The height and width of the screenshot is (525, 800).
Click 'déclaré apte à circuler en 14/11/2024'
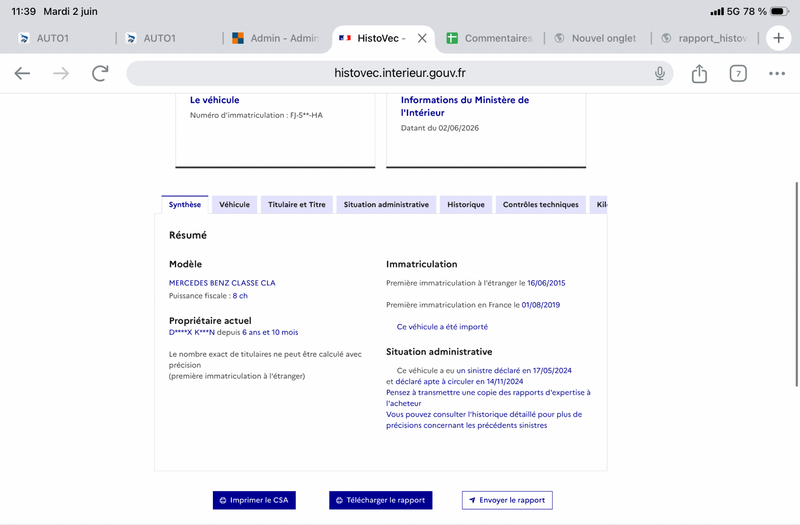click(x=459, y=381)
